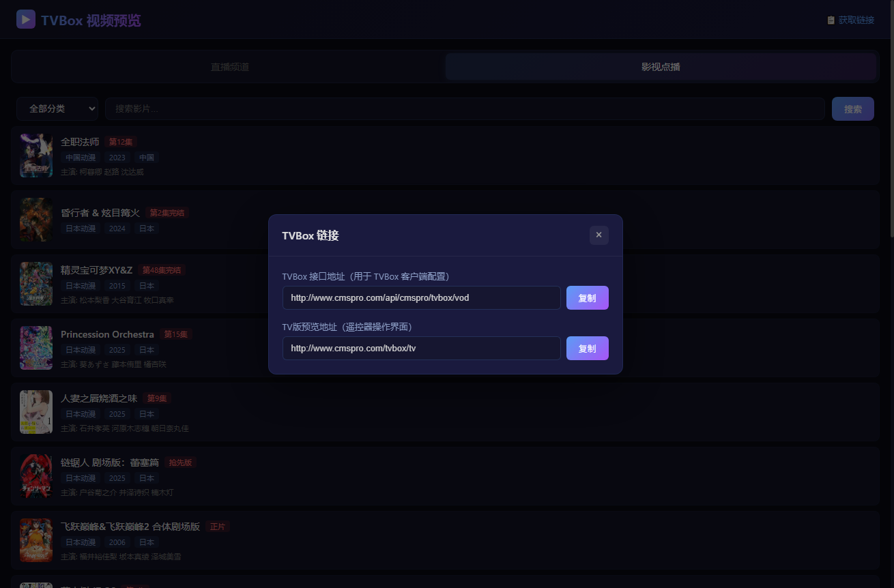894x588 pixels.
Task: Expand the 全部分类 category dropdown
Action: tap(57, 109)
